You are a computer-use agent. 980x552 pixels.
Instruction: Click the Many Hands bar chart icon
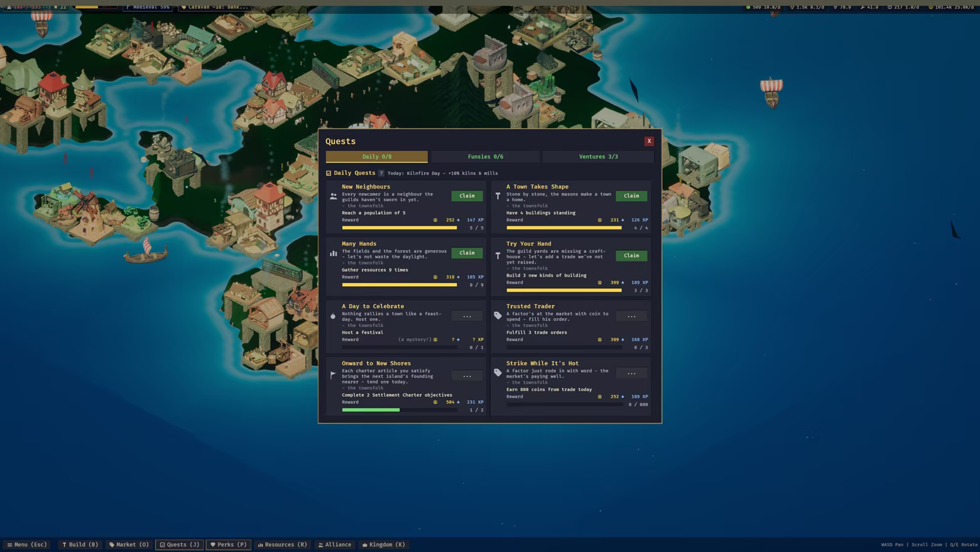pos(334,253)
